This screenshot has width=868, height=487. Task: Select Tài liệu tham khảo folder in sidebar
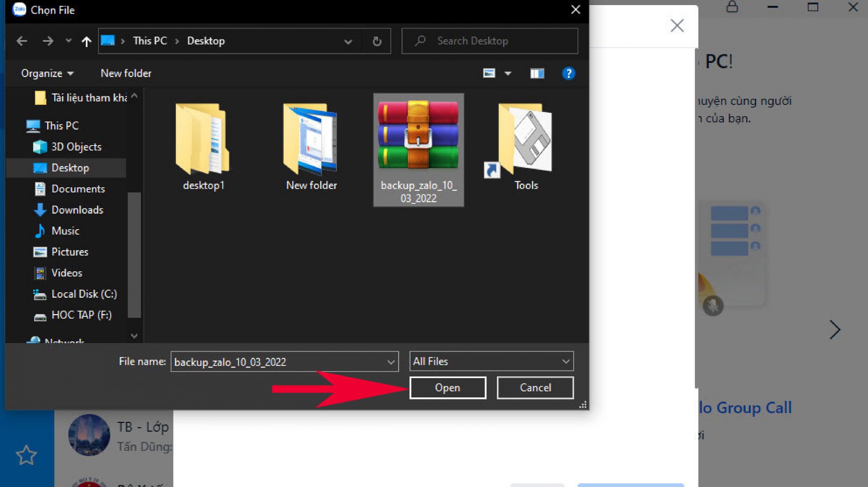[x=81, y=98]
